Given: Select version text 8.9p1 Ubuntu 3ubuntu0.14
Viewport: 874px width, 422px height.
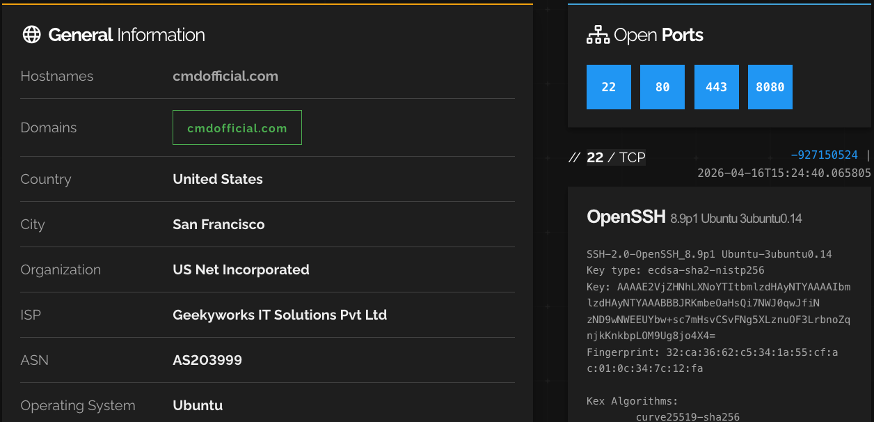Looking at the screenshot, I should 736,219.
